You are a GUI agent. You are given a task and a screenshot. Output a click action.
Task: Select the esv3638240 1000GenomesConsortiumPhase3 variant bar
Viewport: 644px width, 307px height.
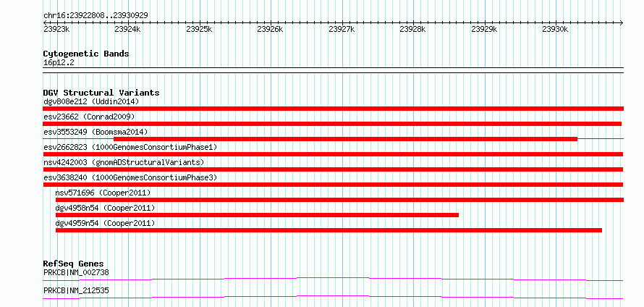[333, 185]
